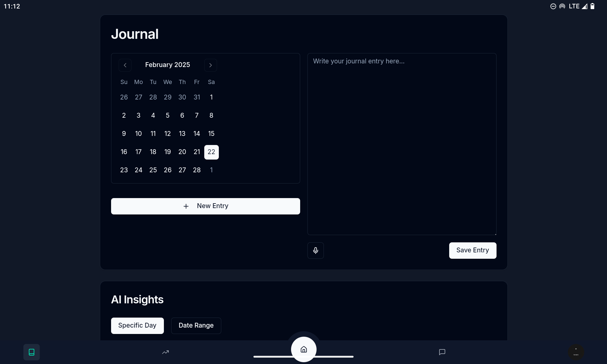Go to previous month in calendar
The image size is (607, 364).
pos(125,65)
